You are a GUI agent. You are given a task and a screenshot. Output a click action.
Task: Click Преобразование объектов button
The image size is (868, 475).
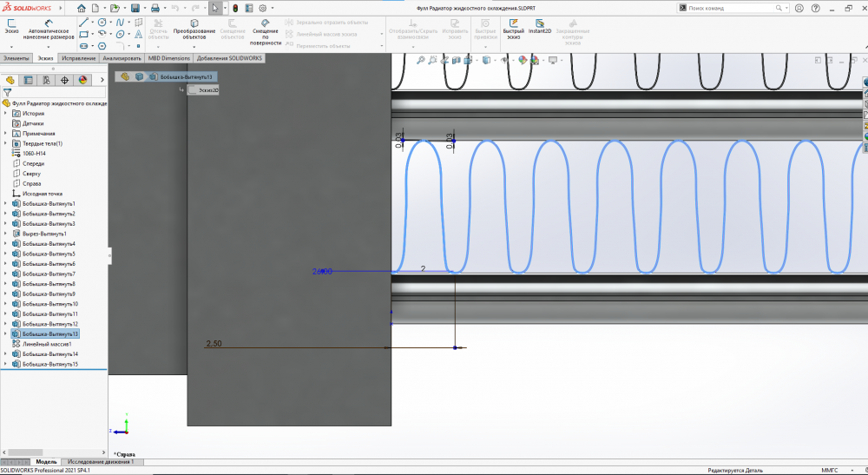[194, 28]
